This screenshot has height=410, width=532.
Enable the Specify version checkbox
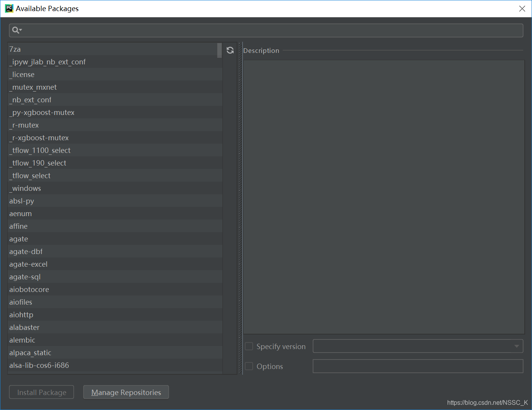[x=249, y=346]
